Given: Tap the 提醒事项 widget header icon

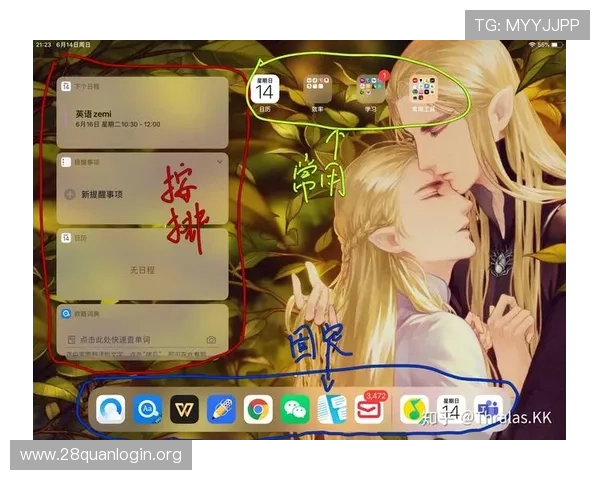Looking at the screenshot, I should [66, 162].
